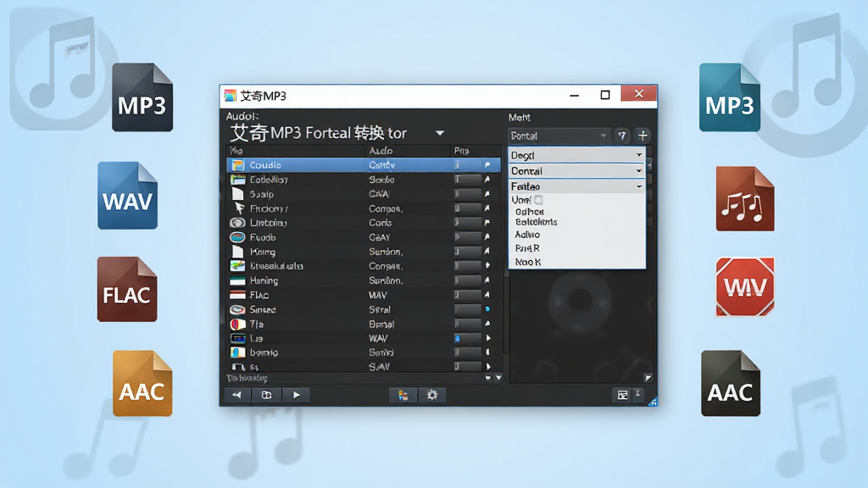
Task: Click the red octagonal WV icon on the desktop
Action: pos(745,286)
